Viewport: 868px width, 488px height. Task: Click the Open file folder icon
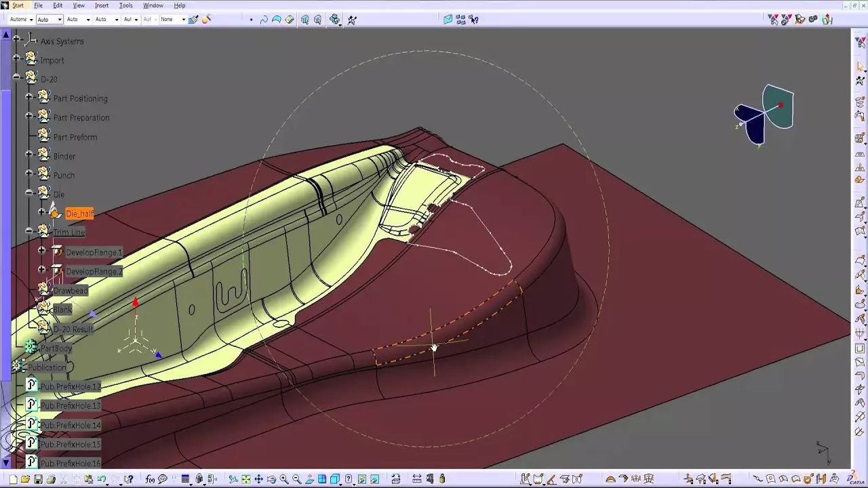tap(25, 479)
